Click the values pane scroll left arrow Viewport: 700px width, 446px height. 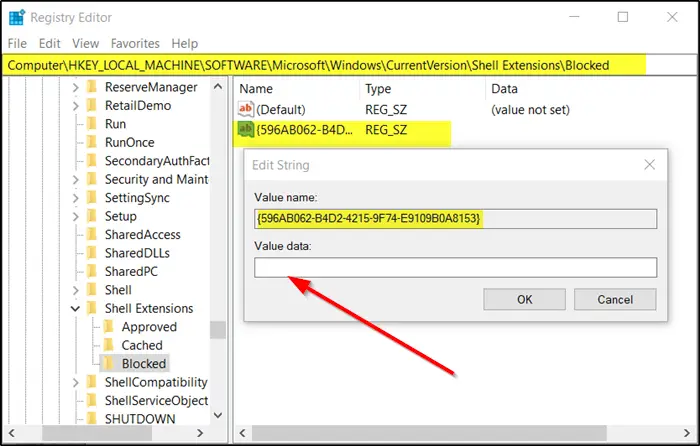click(242, 433)
